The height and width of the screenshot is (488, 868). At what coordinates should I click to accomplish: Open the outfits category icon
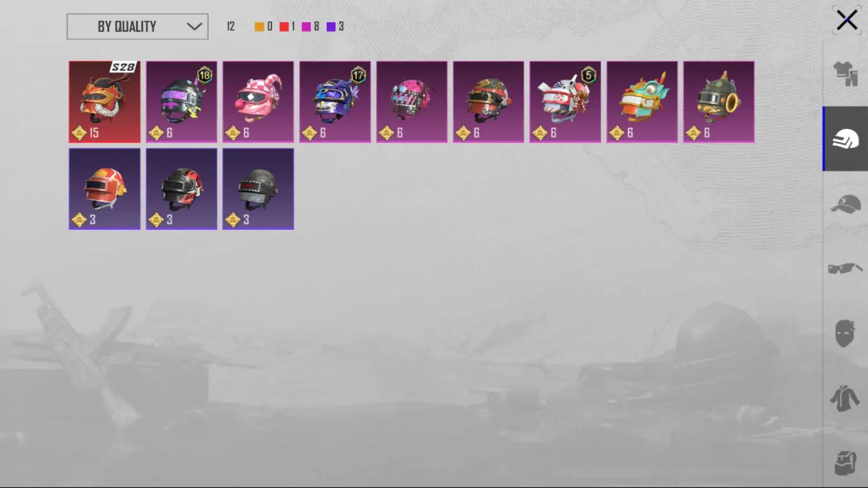click(845, 73)
